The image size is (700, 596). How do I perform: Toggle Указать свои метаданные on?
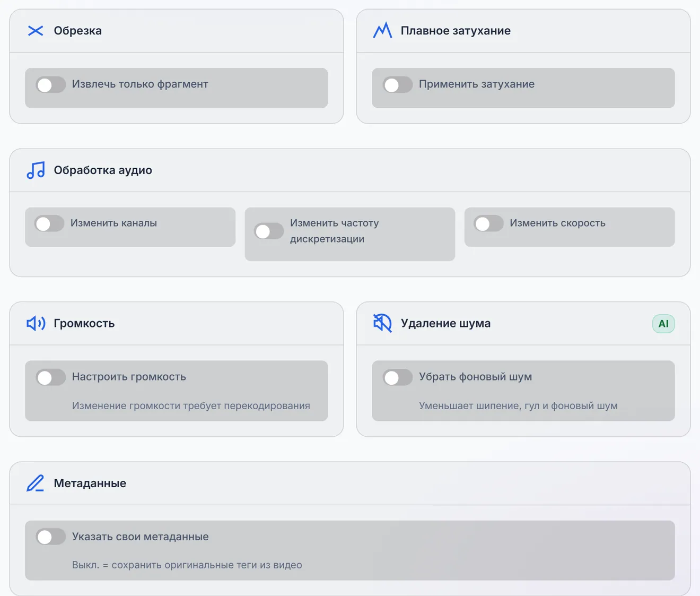click(51, 537)
